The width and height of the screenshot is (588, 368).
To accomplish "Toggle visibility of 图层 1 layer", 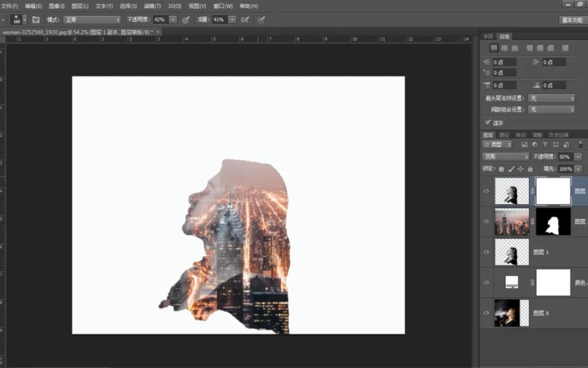I will point(486,252).
